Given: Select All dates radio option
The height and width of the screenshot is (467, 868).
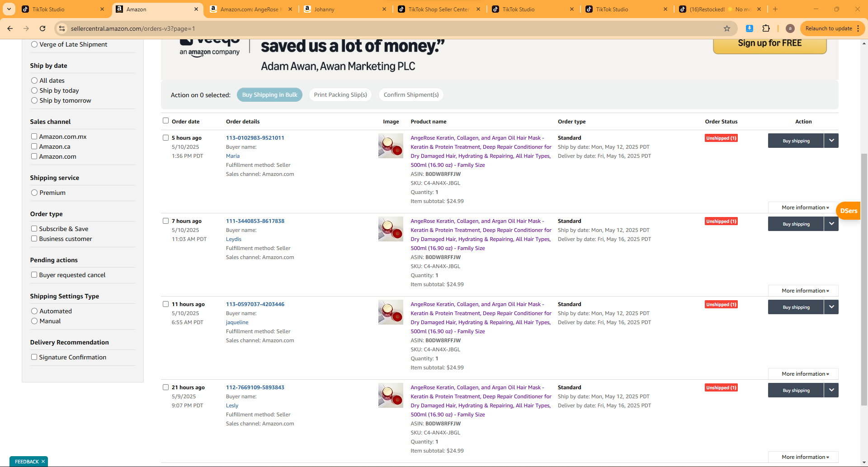Looking at the screenshot, I should [34, 80].
